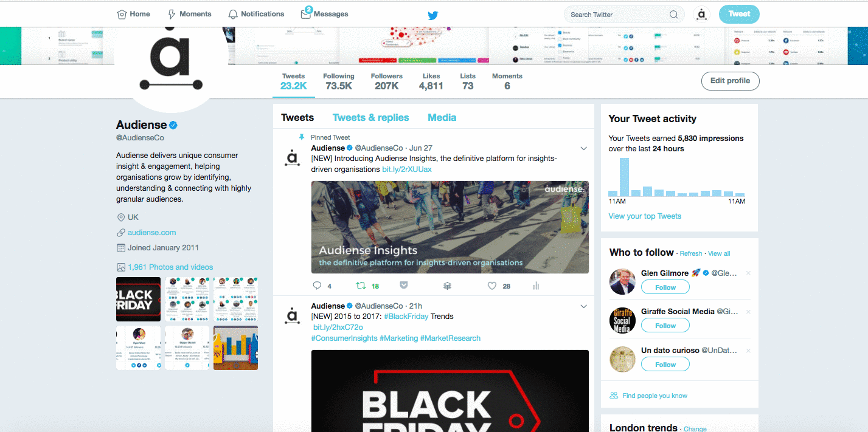
Task: Open the Moments page
Action: [x=189, y=14]
